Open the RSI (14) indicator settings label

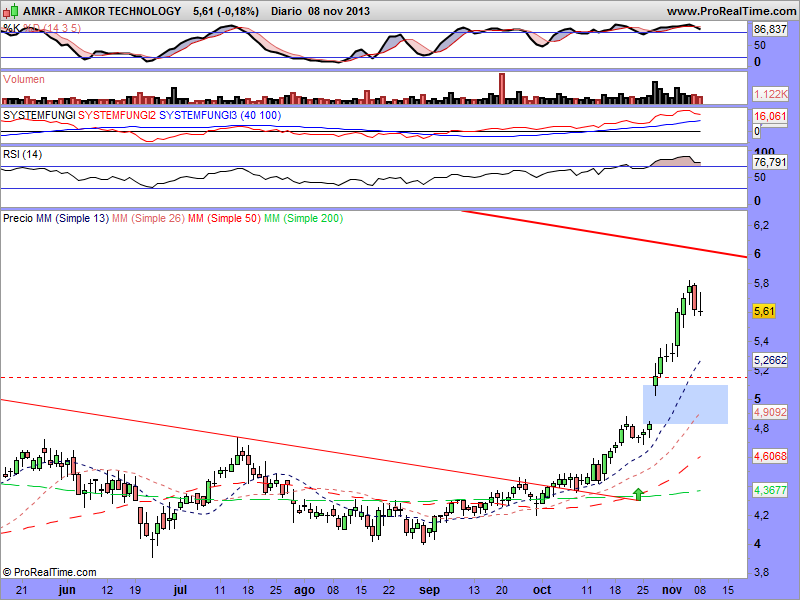point(23,154)
